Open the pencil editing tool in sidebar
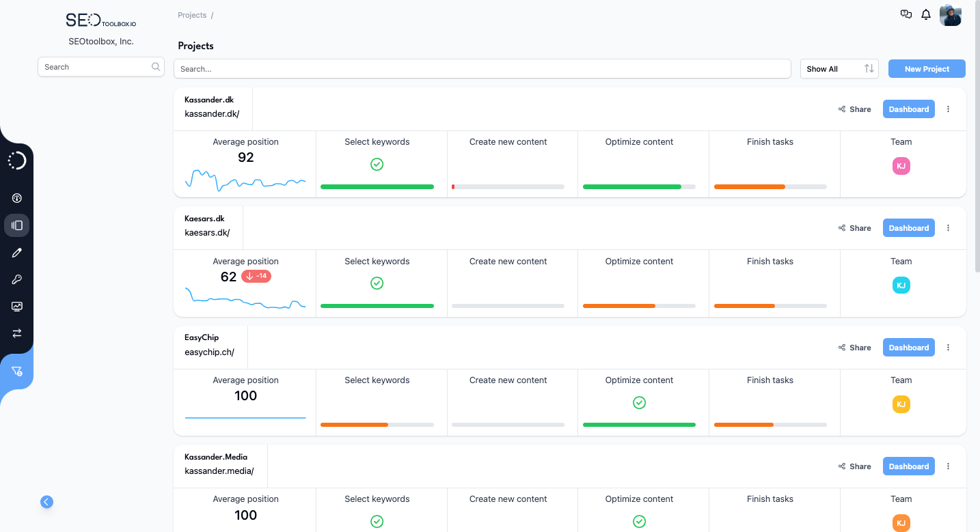The height and width of the screenshot is (532, 980). [16, 252]
